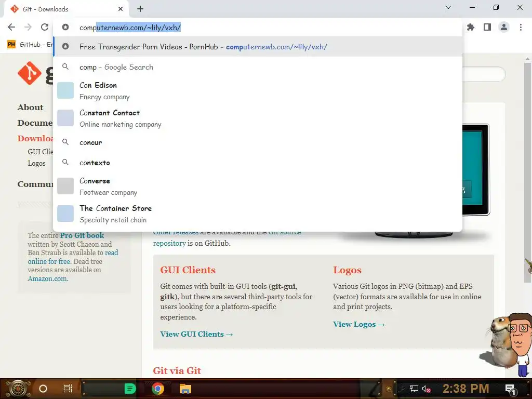The image size is (532, 399).
Task: Open the Pro Git book link
Action: coord(82,235)
